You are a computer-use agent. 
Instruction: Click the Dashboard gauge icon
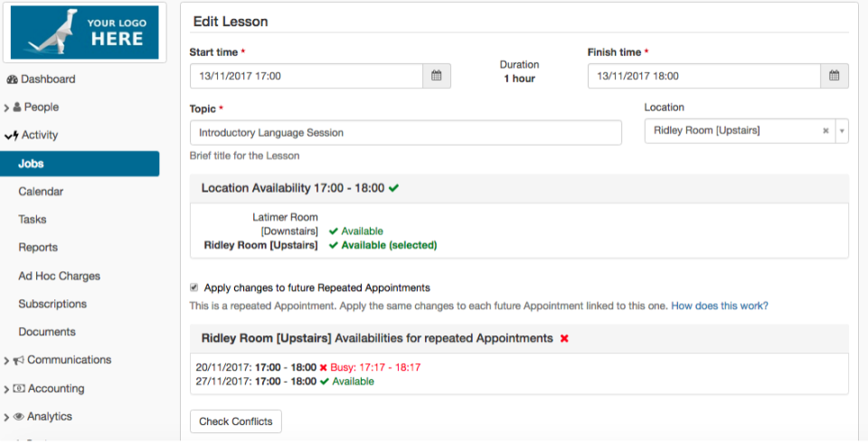tap(12, 80)
